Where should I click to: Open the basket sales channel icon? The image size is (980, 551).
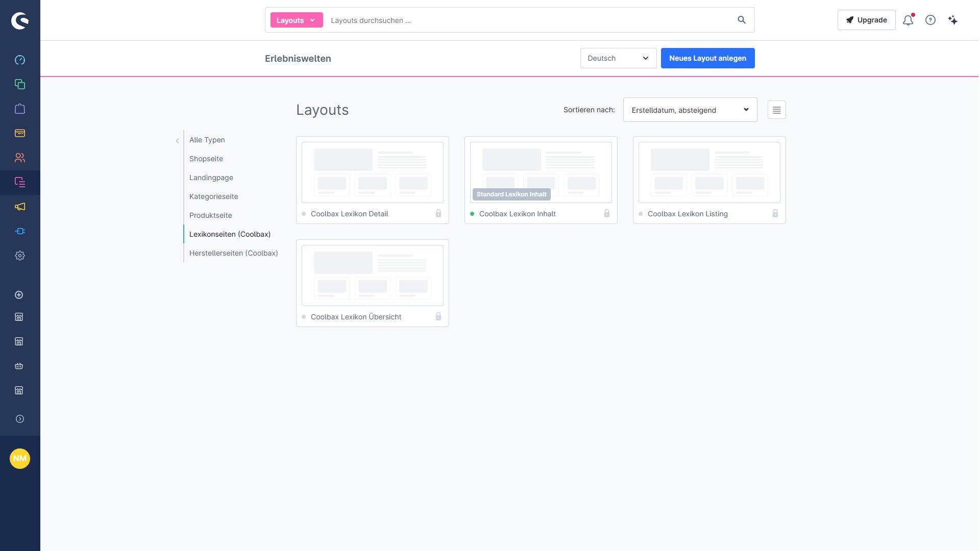pyautogui.click(x=19, y=366)
